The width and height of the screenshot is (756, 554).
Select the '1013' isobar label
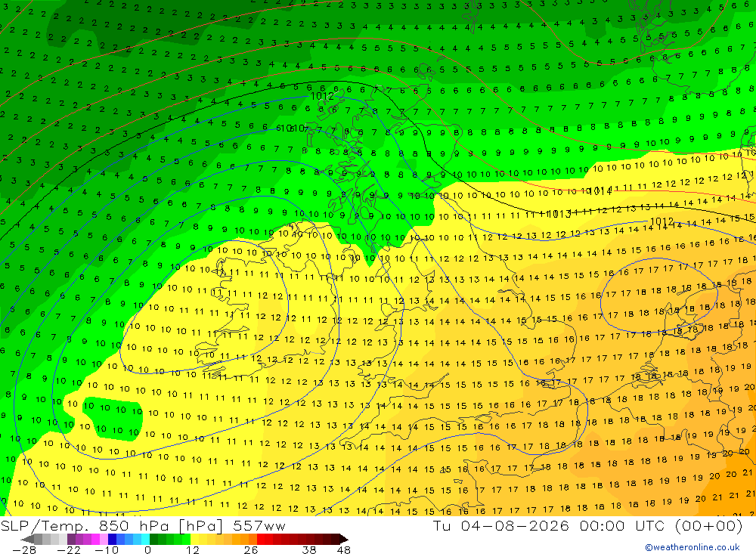click(x=559, y=214)
